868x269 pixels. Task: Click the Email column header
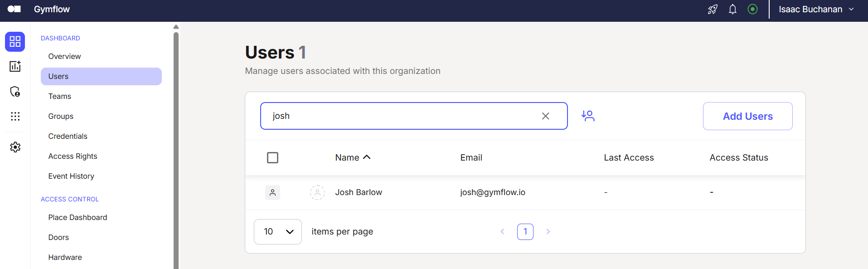coord(471,157)
